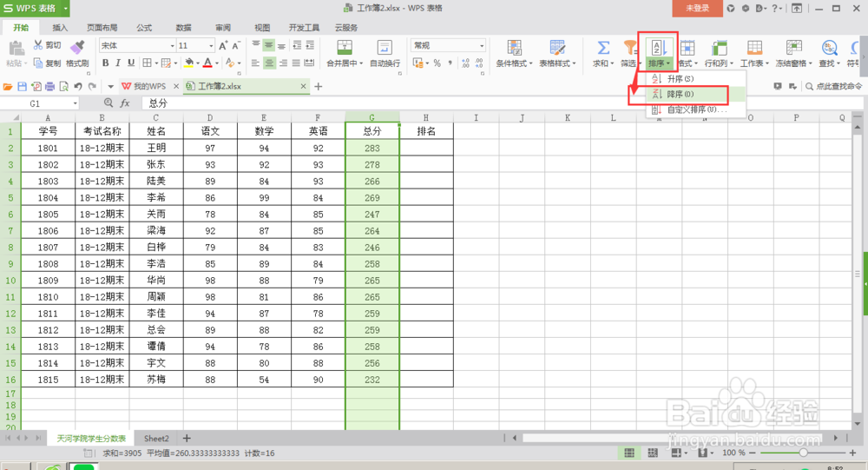The height and width of the screenshot is (470, 868).
Task: Click the Name Box showing G1
Action: pyautogui.click(x=39, y=103)
